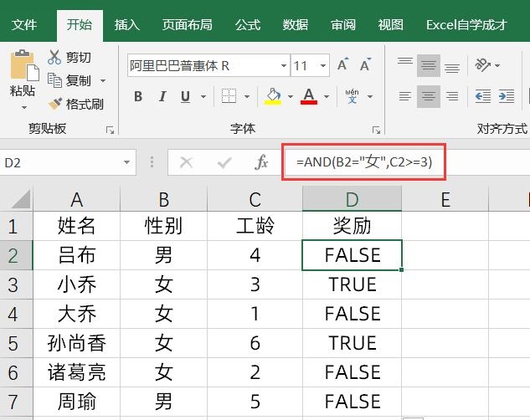Select Align Right icon
Viewport: 530px width, 420px height.
pos(452,96)
